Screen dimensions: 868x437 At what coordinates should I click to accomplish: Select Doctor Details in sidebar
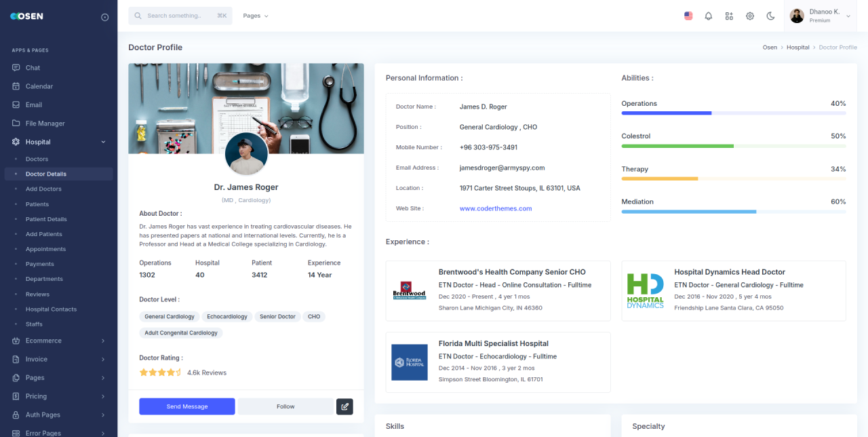tap(59, 174)
